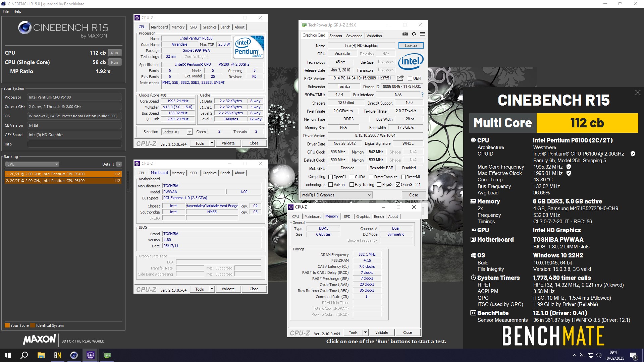Take a GPU-Z screenshot with camera icon
This screenshot has height=362, width=644.
[x=405, y=34]
